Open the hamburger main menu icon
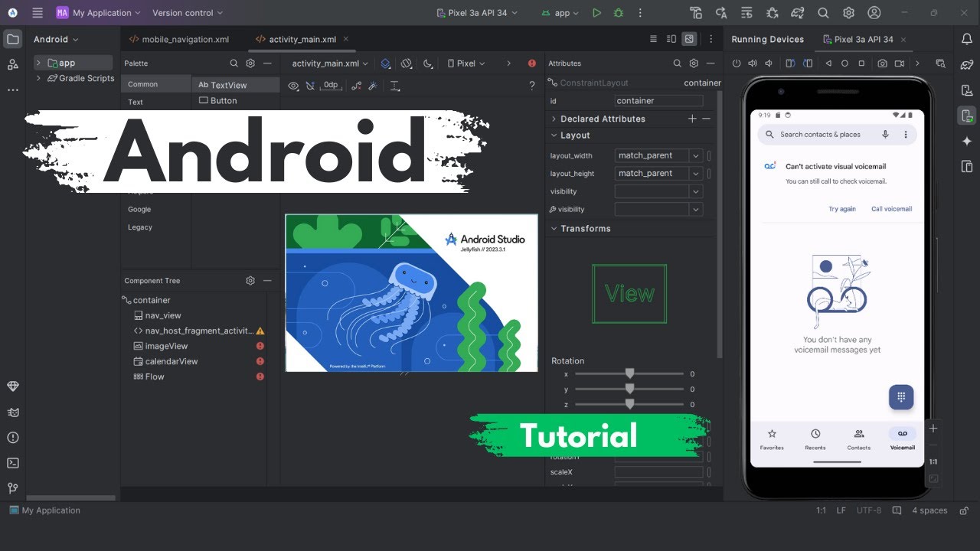 pos(38,13)
